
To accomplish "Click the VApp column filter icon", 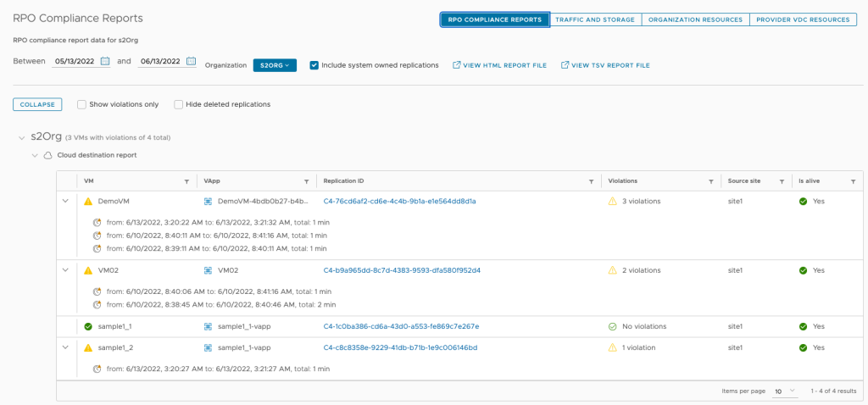I will (x=306, y=181).
